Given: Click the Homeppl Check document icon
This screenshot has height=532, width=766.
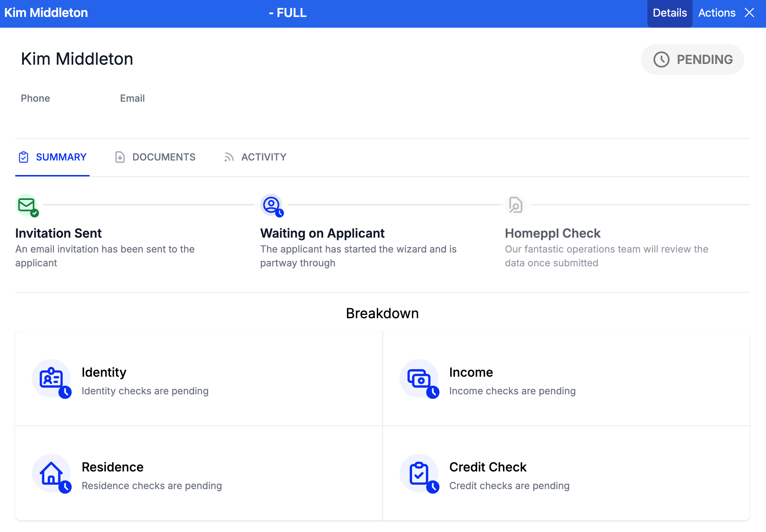Looking at the screenshot, I should [x=516, y=205].
